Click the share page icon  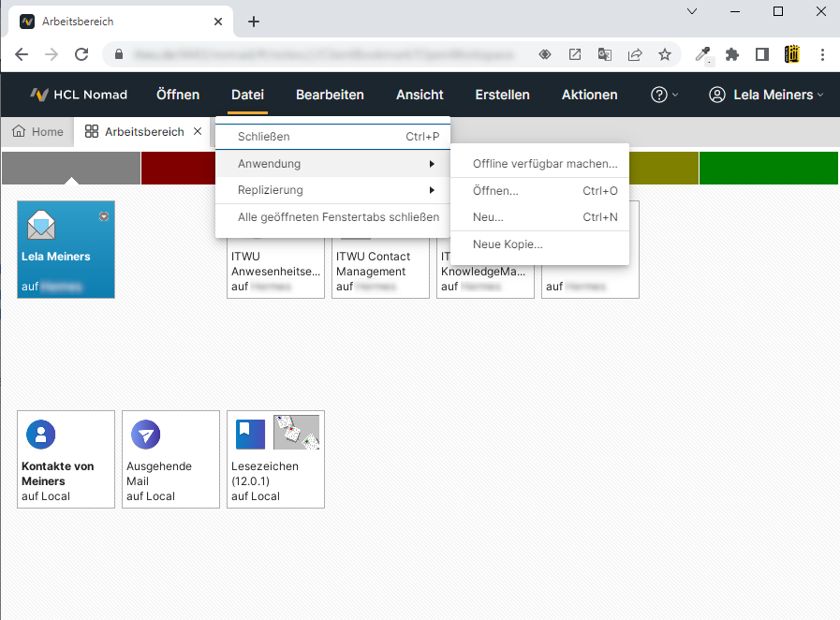click(x=635, y=54)
